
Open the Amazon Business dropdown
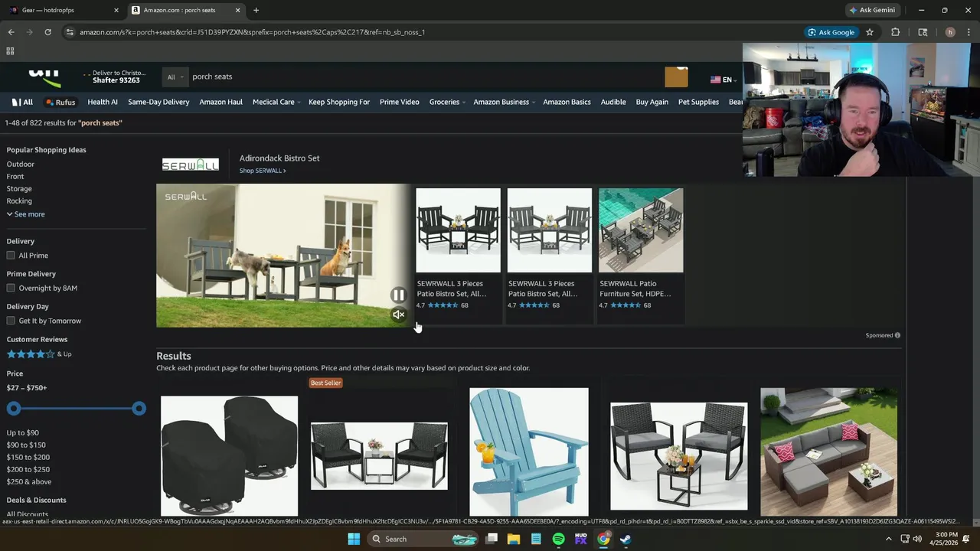(x=503, y=102)
